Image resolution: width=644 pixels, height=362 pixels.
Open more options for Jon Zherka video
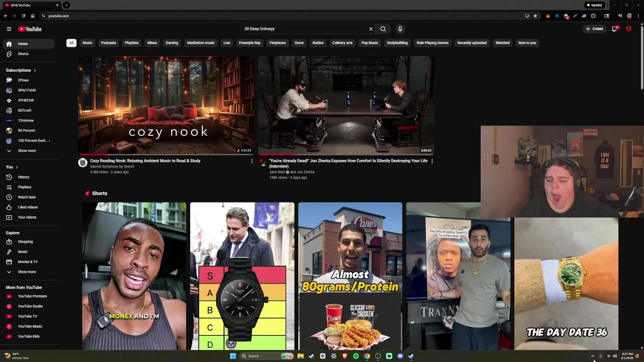pyautogui.click(x=432, y=161)
